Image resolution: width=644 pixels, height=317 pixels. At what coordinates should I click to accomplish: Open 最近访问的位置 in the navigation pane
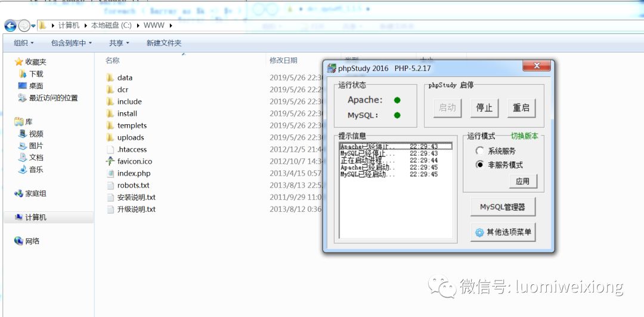pos(54,98)
